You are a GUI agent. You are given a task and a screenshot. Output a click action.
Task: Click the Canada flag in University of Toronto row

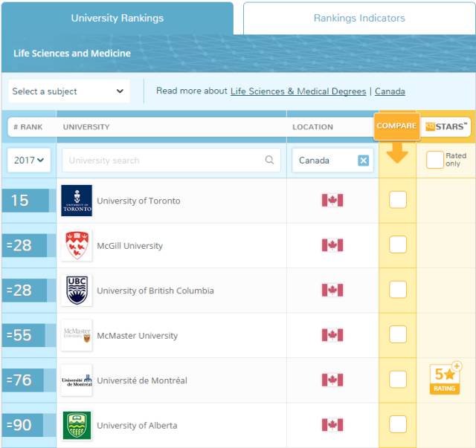[x=332, y=201]
